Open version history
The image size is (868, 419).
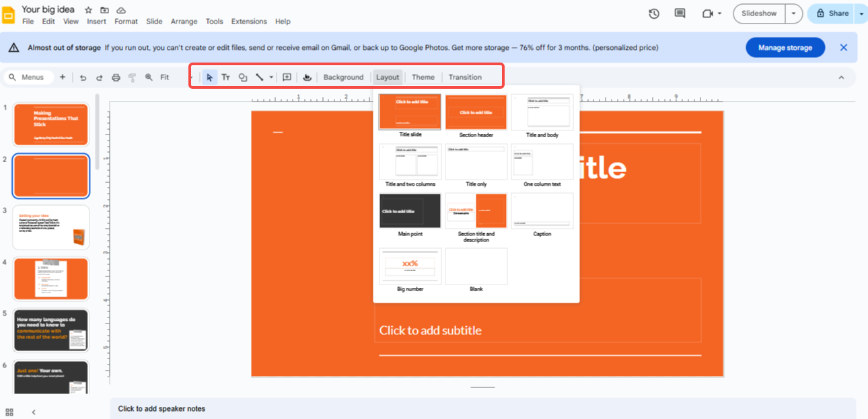653,13
